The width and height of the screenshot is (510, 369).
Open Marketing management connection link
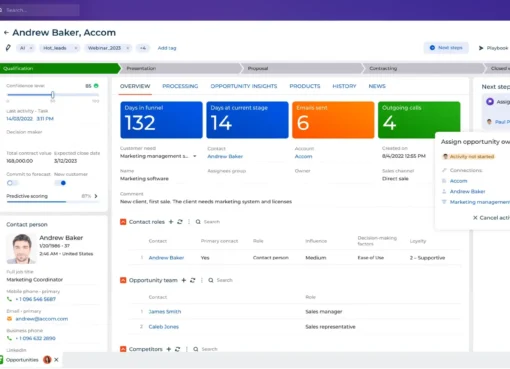click(x=479, y=202)
